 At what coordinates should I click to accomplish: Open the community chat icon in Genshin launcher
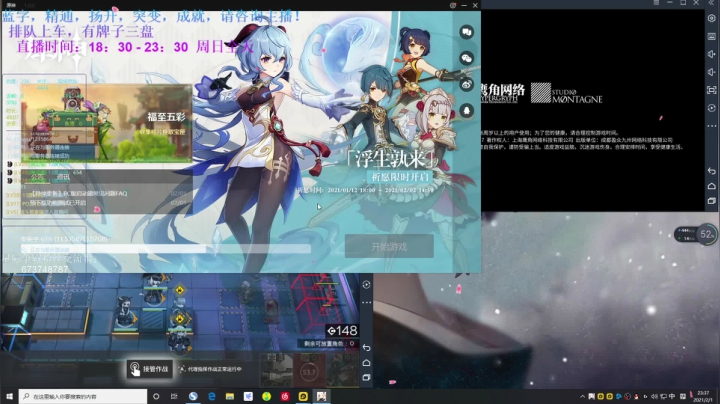click(x=467, y=32)
